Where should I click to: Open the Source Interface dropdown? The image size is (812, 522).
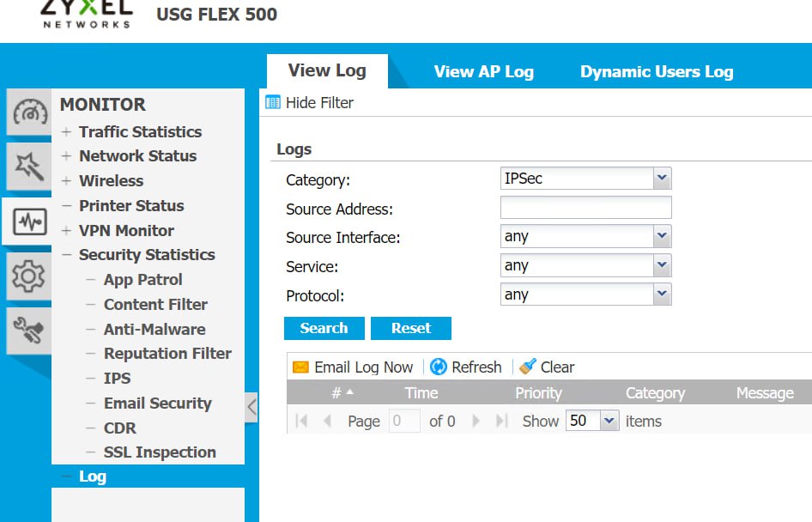coord(661,236)
